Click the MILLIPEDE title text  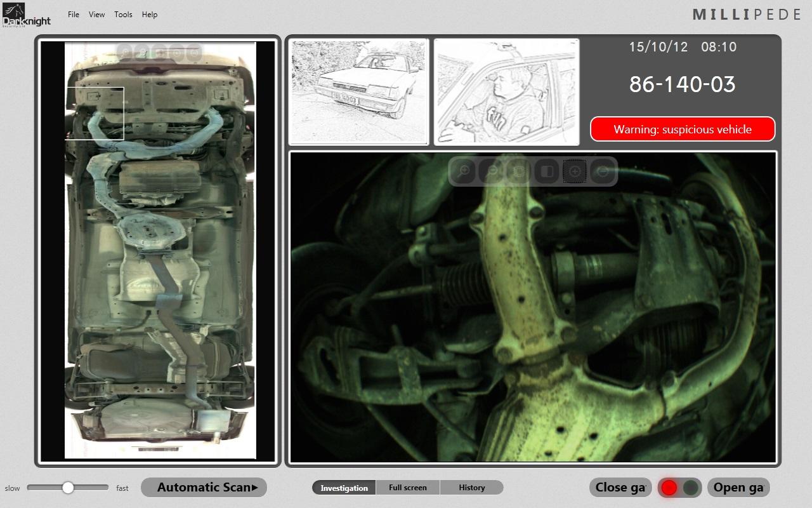(x=747, y=15)
